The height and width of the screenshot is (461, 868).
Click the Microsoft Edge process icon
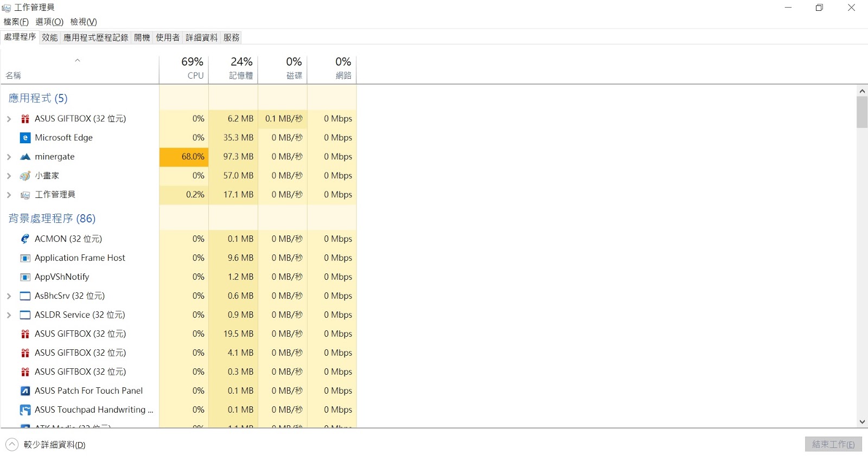[x=25, y=138]
